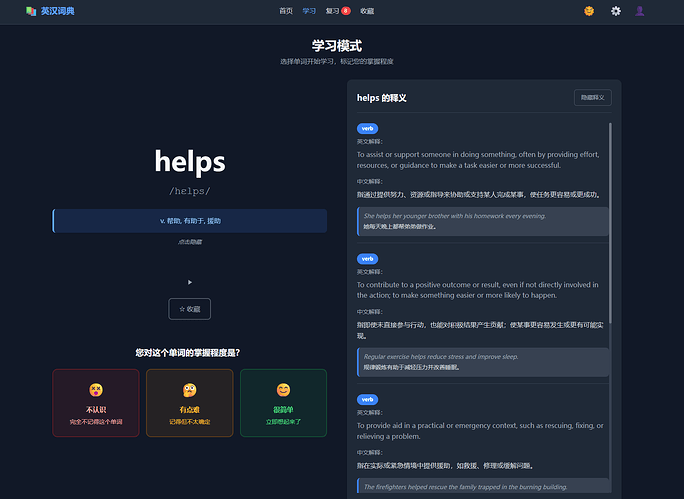Hide the translation box v. 帮助, 有助于, 援助
The image size is (684, 499).
(x=190, y=221)
